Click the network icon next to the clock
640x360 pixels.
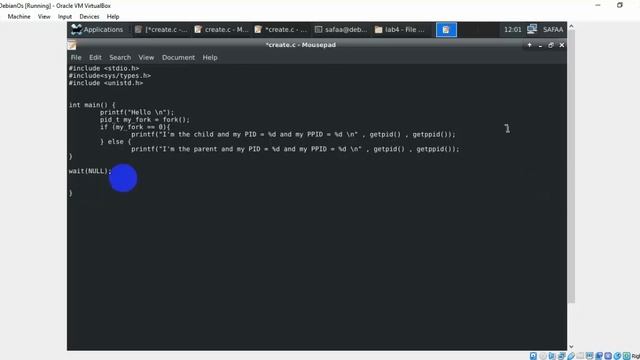coord(532,29)
